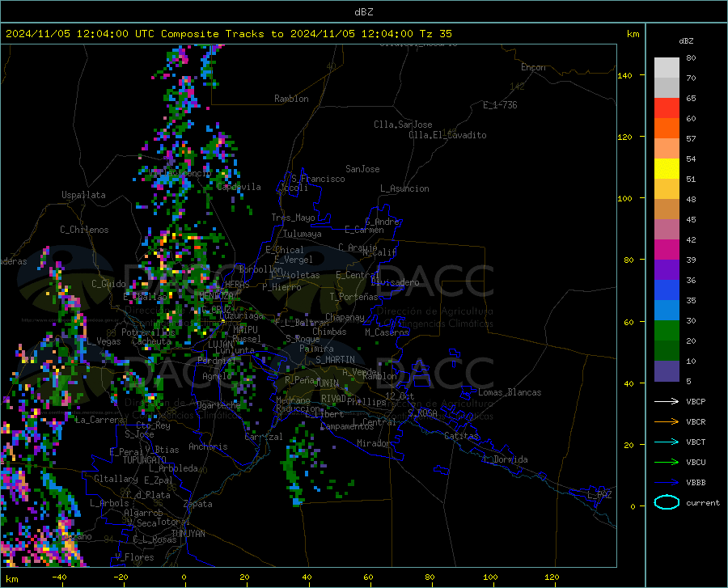728x588 pixels.
Task: Click the Carrizal map label
Action: tap(263, 437)
